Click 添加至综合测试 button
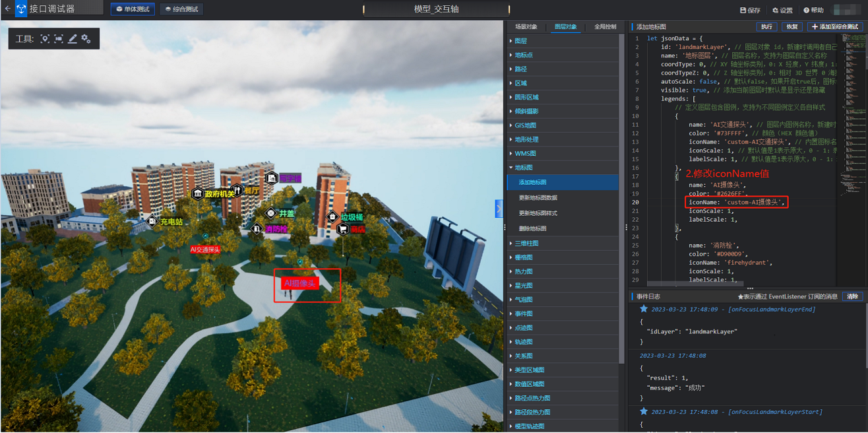Image resolution: width=868 pixels, height=433 pixels. pyautogui.click(x=834, y=27)
